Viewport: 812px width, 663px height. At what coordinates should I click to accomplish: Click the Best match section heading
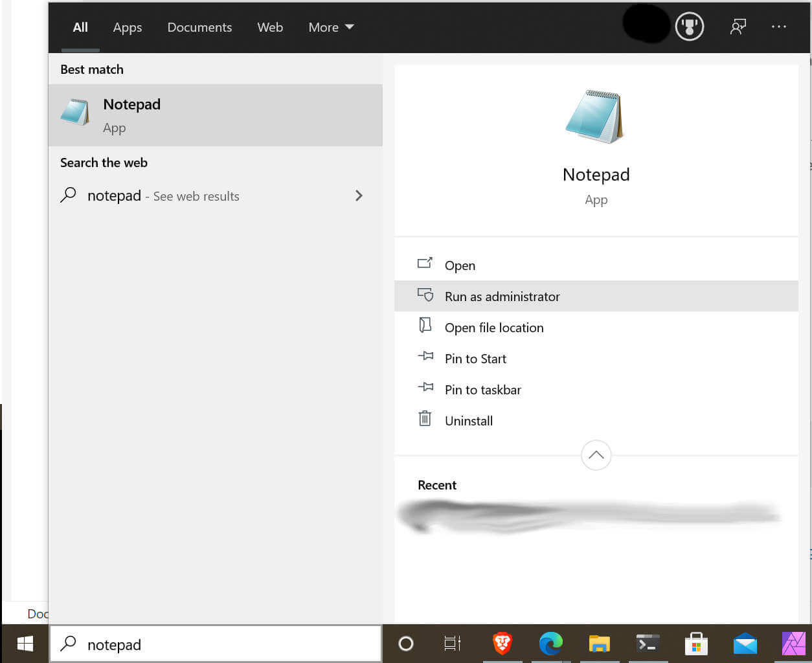tap(92, 69)
